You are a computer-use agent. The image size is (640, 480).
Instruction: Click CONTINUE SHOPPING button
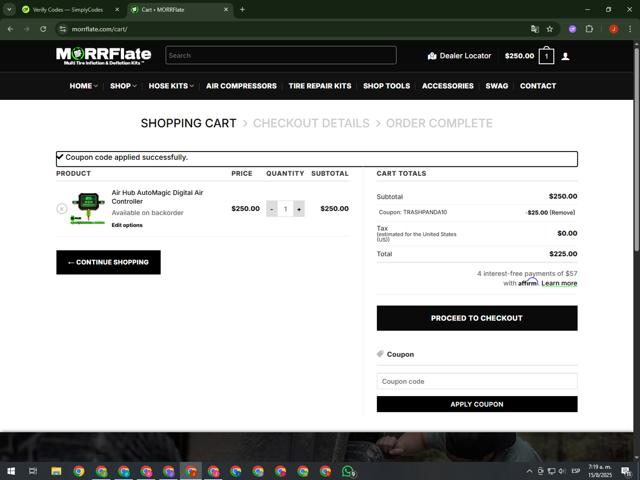coord(108,262)
